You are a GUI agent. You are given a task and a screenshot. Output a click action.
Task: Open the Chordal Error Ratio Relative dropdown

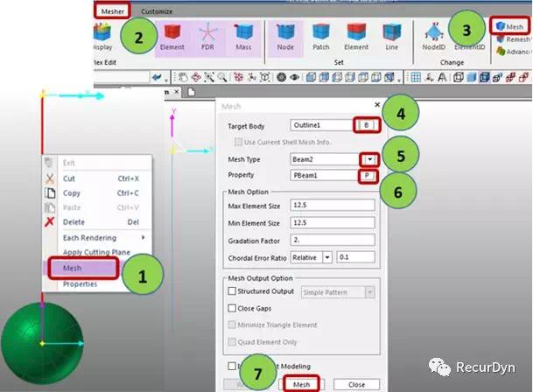click(x=327, y=257)
